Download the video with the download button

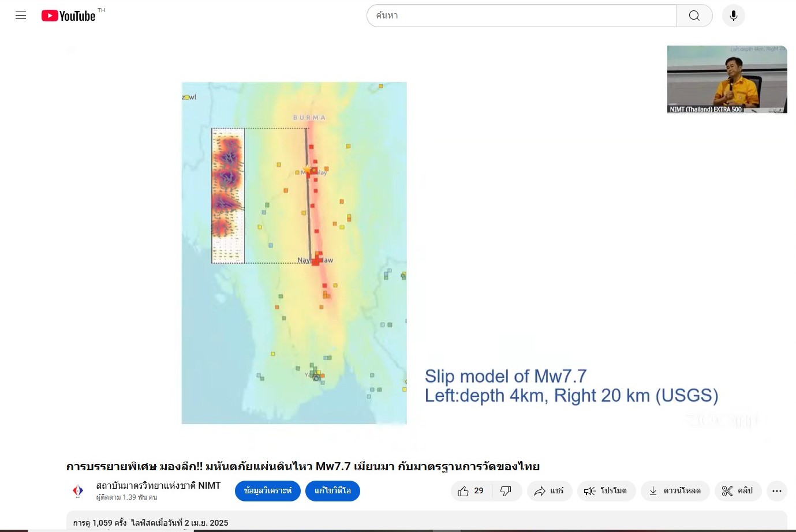click(x=675, y=491)
